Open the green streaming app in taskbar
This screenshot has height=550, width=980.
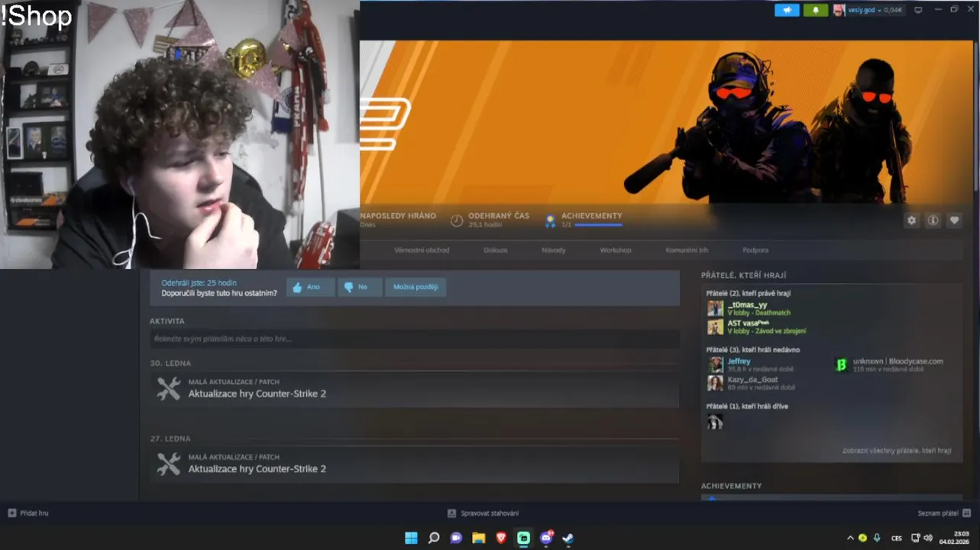523,538
